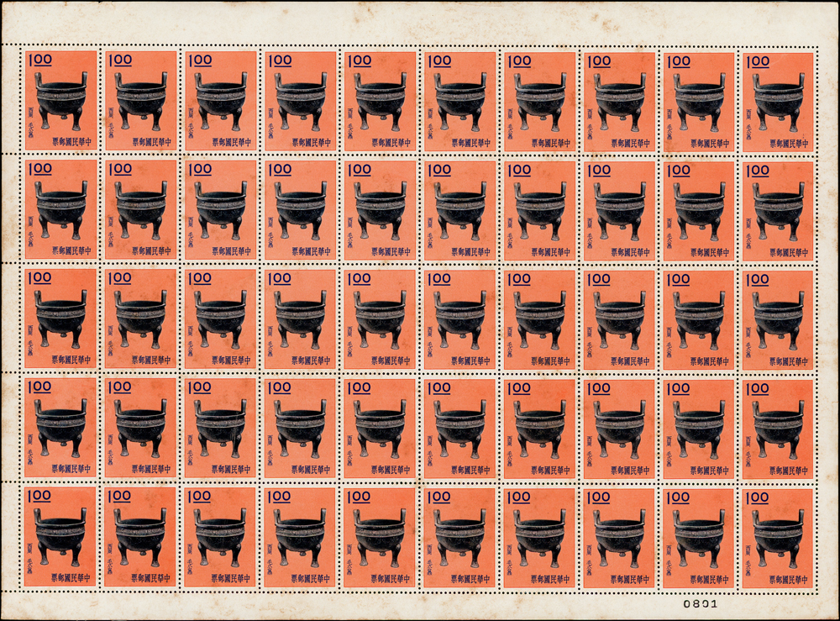Click the cauldron on sixth stamp, bottom row

[x=459, y=538]
